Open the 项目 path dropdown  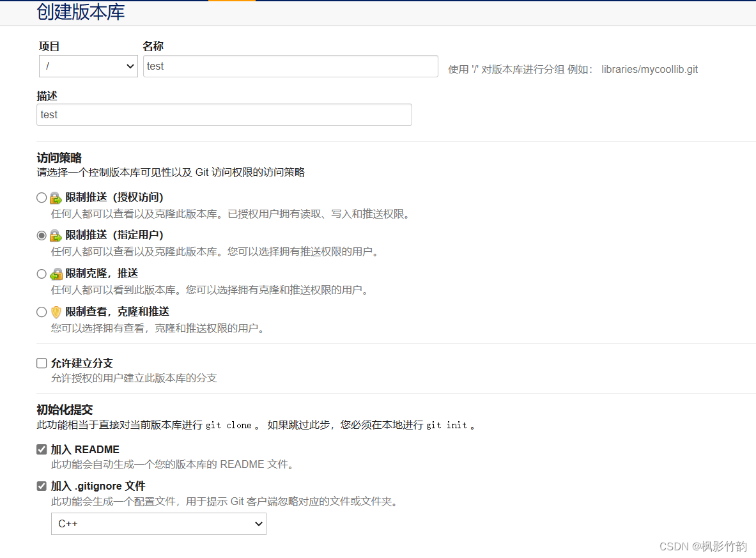[88, 66]
